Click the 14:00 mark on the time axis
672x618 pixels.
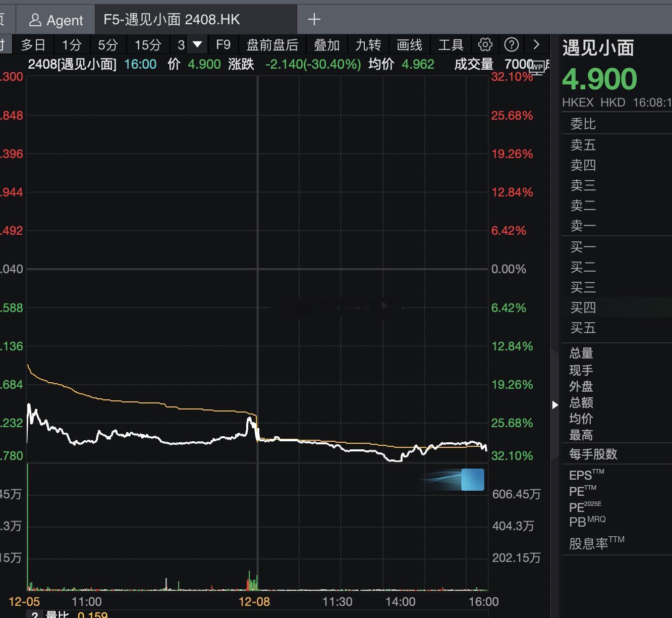(x=401, y=602)
